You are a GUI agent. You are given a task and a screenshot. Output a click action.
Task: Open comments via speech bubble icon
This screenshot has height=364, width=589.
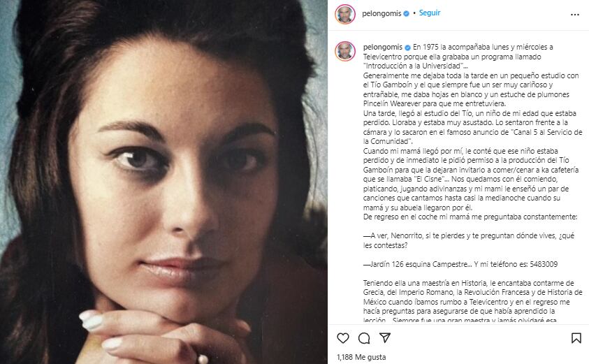coord(364,338)
